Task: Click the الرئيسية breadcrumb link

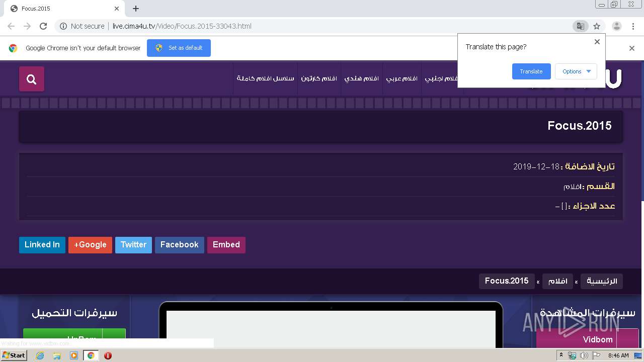Action: [602, 281]
